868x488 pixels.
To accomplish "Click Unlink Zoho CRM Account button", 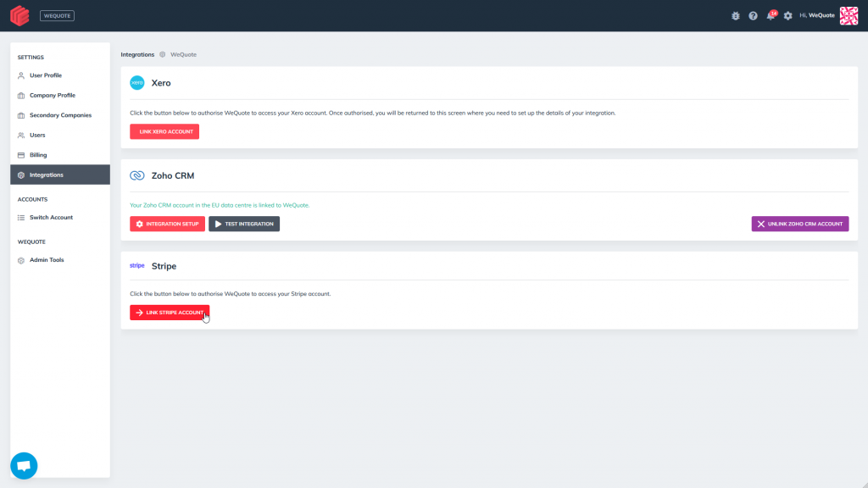I will [x=799, y=224].
